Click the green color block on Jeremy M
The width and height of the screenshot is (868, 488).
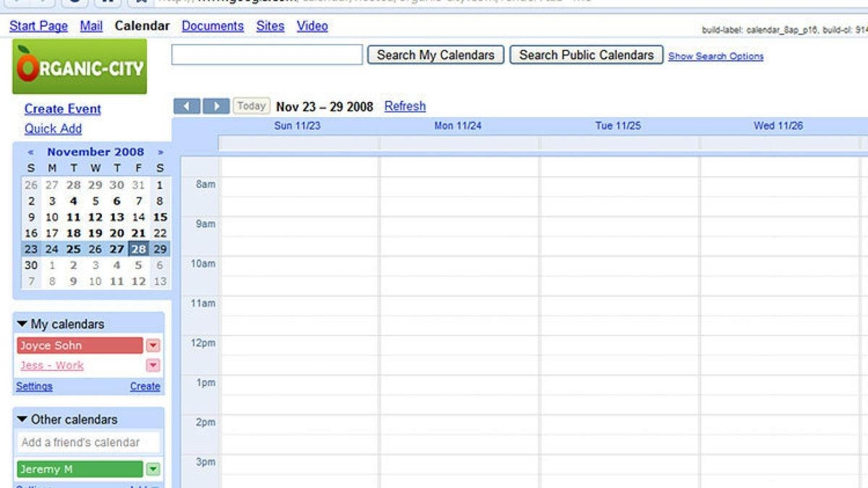pyautogui.click(x=80, y=468)
